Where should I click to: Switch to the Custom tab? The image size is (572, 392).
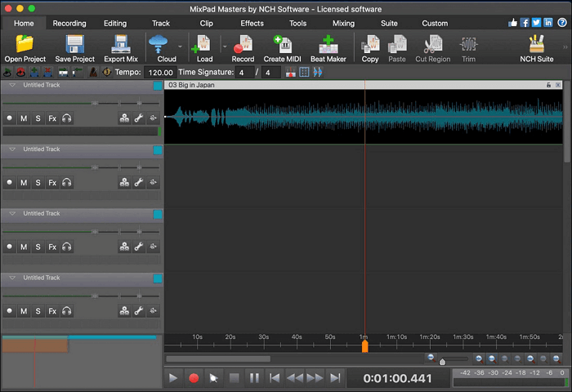coord(435,24)
